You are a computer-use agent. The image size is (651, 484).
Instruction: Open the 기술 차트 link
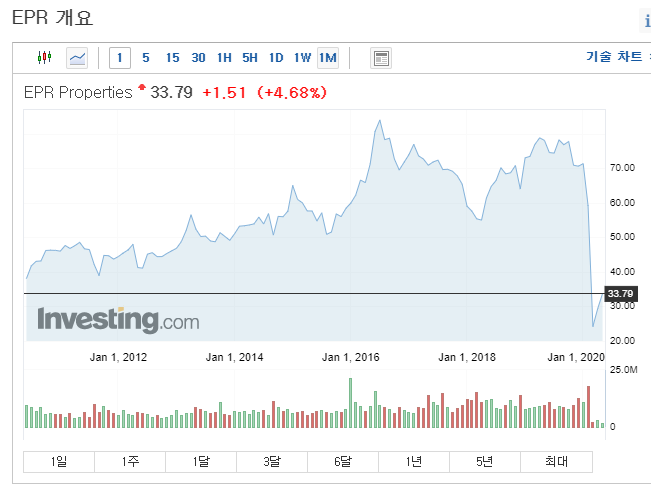click(x=616, y=57)
